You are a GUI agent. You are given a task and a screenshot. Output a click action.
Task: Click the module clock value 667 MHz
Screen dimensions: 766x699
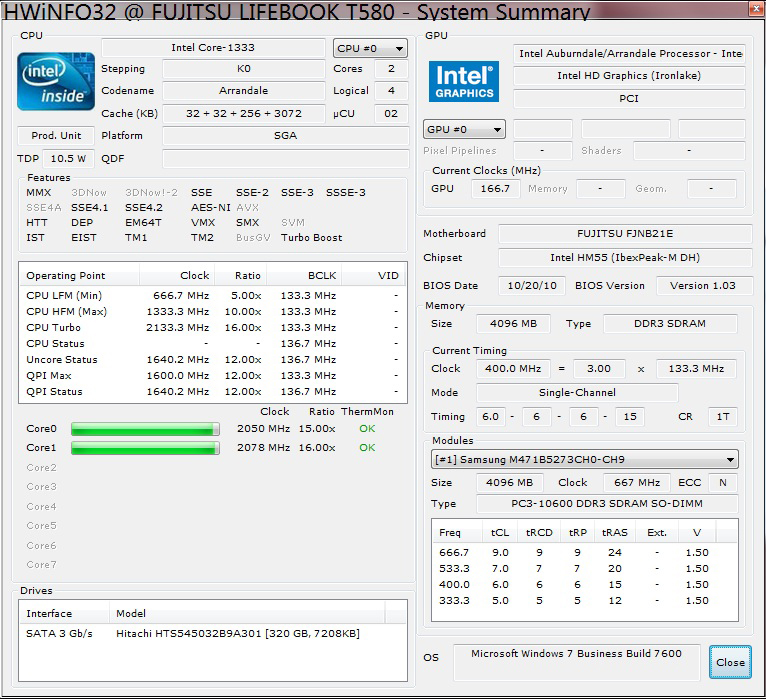pos(637,483)
